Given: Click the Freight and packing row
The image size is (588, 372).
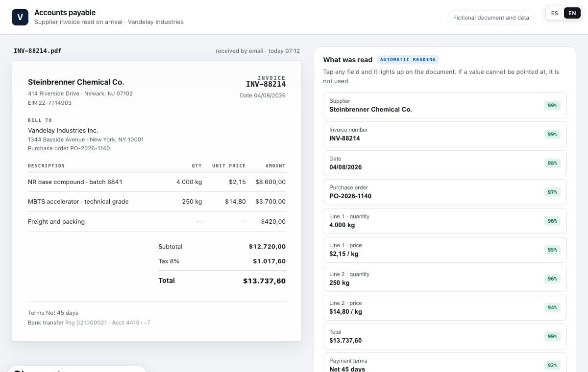Looking at the screenshot, I should 157,222.
